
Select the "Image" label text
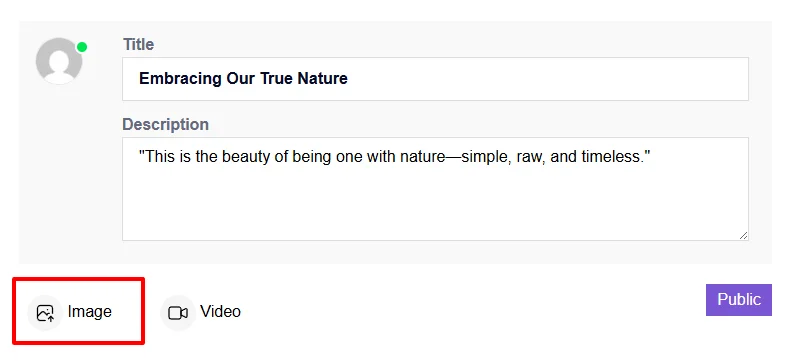(x=89, y=312)
